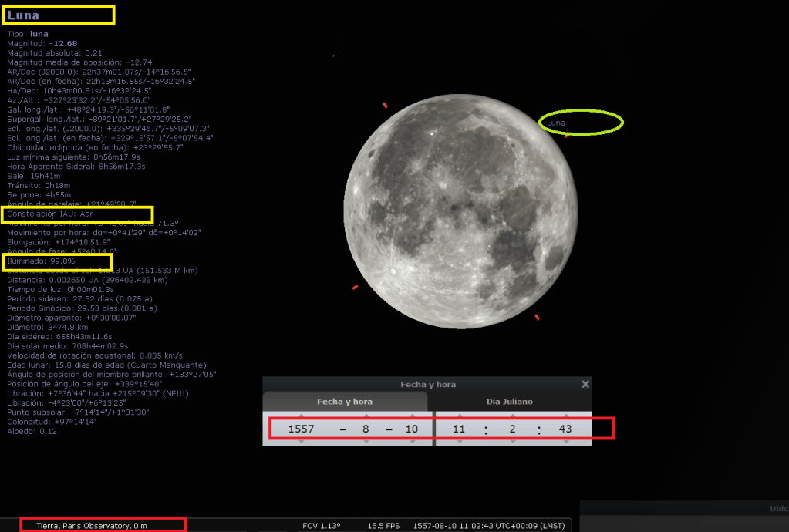Click the Luna label beside the Moon
The width and height of the screenshot is (789, 532).
click(x=556, y=123)
